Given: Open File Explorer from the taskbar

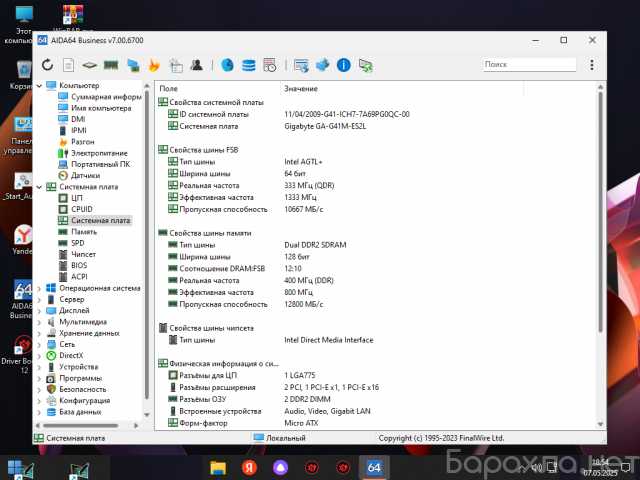Looking at the screenshot, I should [218, 468].
